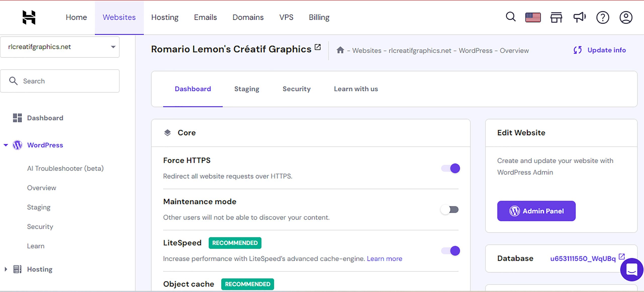The width and height of the screenshot is (644, 292).
Task: Switch to the Security tab
Action: (x=296, y=89)
